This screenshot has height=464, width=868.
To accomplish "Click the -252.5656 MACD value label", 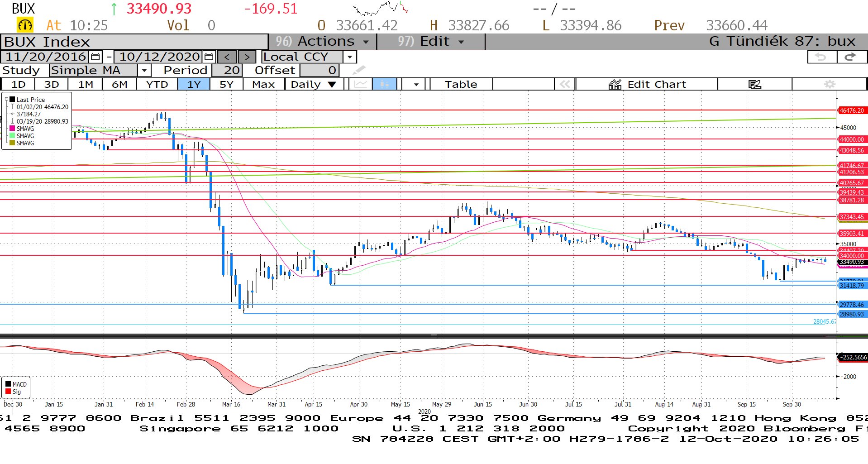I will 854,357.
